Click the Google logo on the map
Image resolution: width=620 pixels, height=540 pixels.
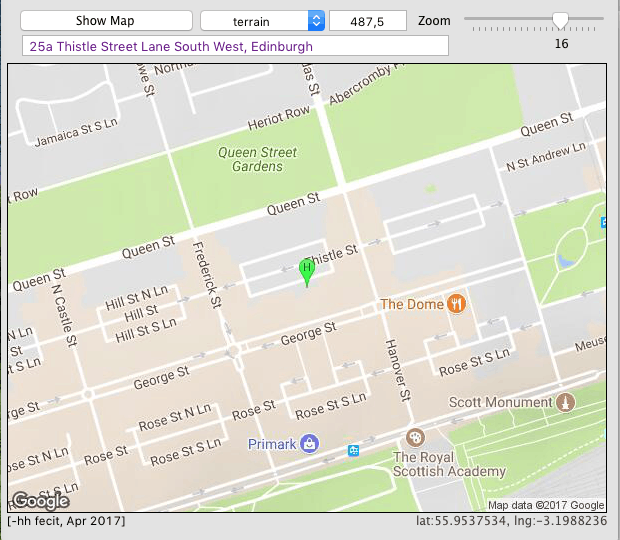(x=40, y=501)
